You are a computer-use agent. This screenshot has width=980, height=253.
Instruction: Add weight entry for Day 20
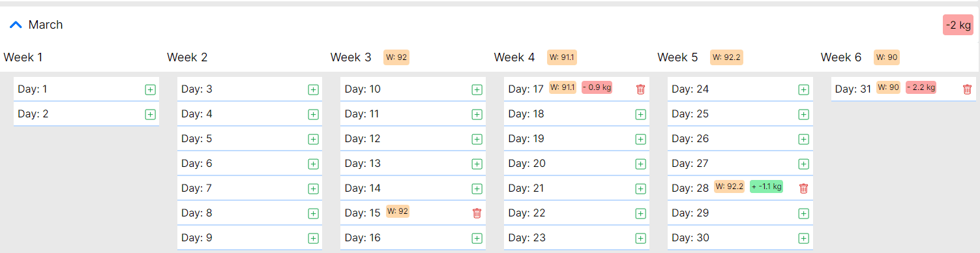tap(640, 164)
